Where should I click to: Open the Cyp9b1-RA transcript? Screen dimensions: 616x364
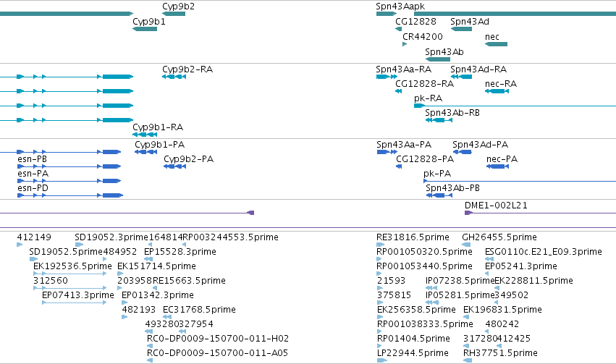tap(145, 135)
